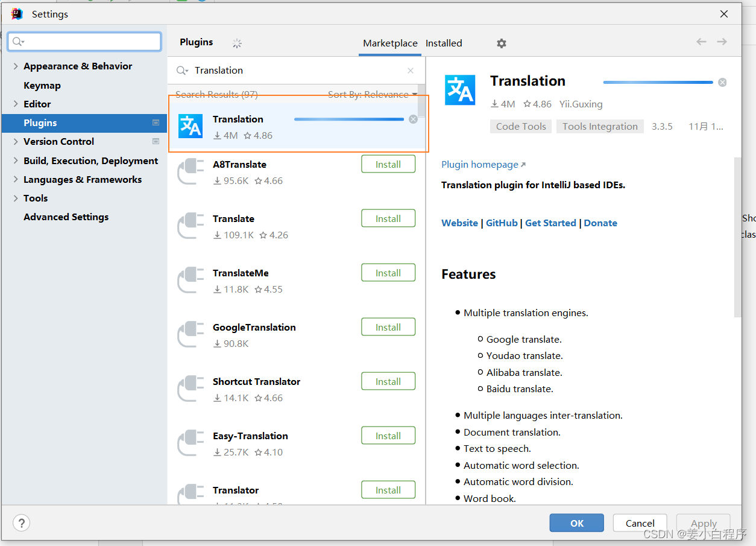Screen dimensions: 756x546
Task: Cancel the install in details pane
Action: pyautogui.click(x=722, y=82)
